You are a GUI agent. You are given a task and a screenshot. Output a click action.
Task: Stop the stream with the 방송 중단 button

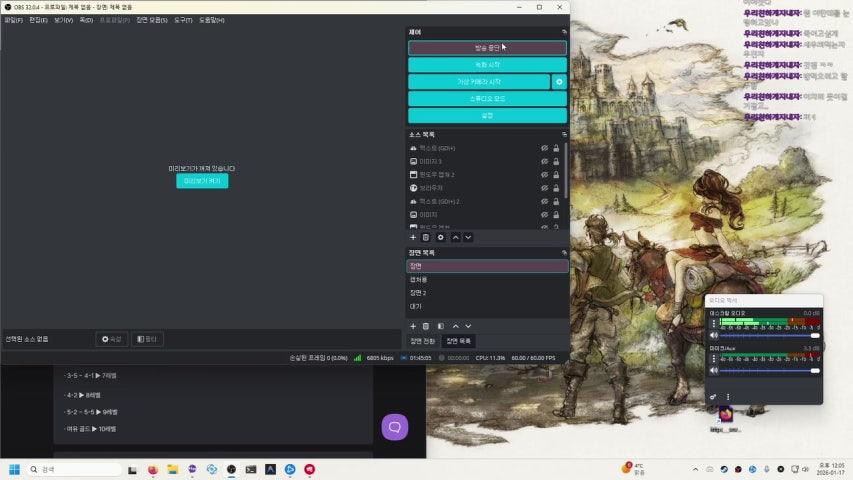487,48
